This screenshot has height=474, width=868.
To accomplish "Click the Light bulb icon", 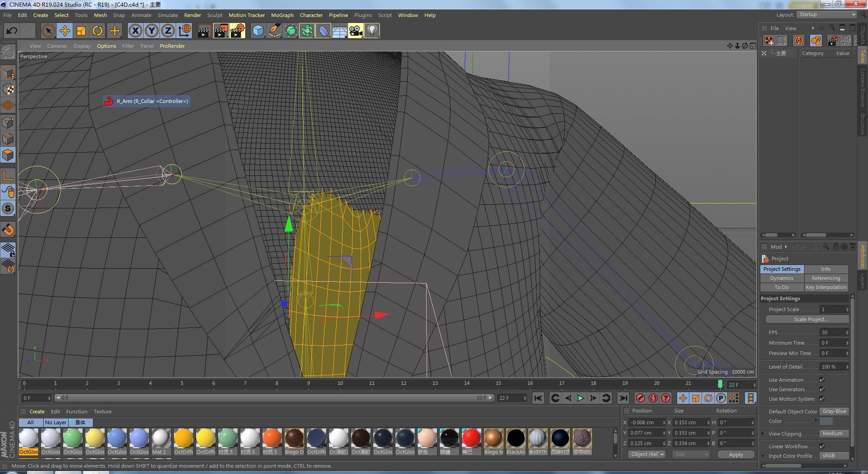I will click(372, 31).
